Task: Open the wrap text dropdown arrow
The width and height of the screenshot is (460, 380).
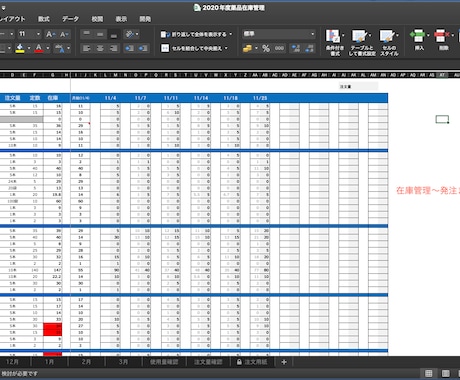Action: pos(231,34)
